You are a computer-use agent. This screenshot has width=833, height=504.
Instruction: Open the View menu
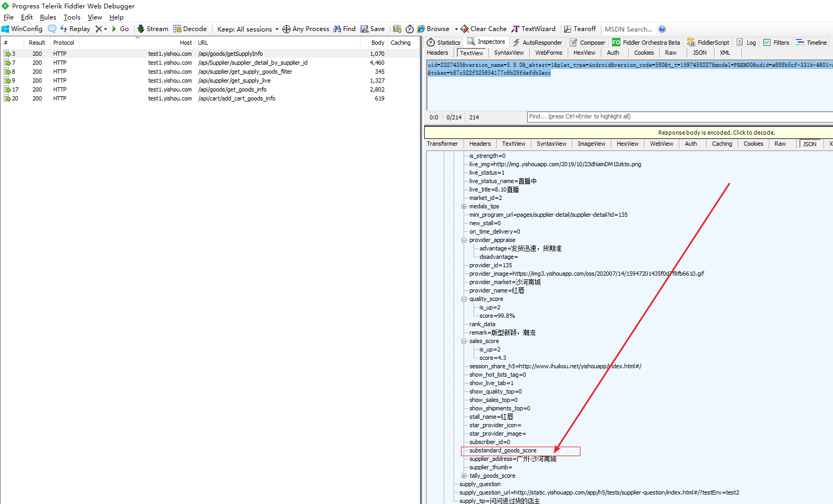95,17
